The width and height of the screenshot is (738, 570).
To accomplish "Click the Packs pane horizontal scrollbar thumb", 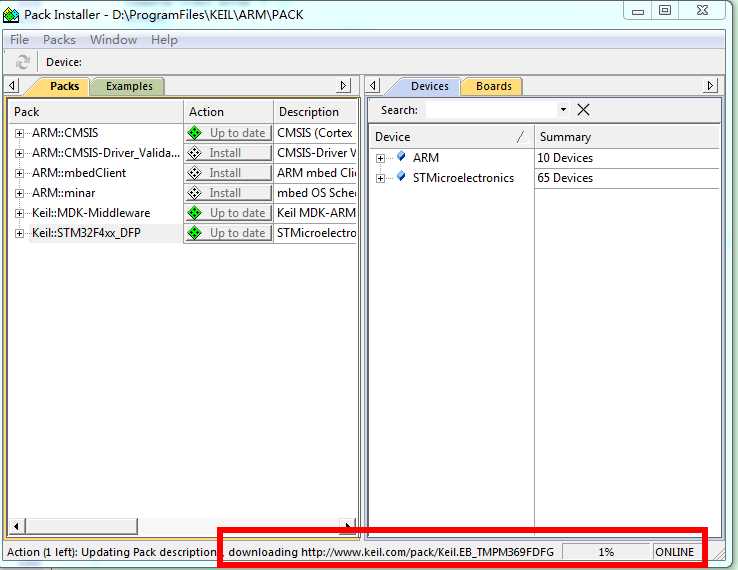I will click(x=81, y=526).
